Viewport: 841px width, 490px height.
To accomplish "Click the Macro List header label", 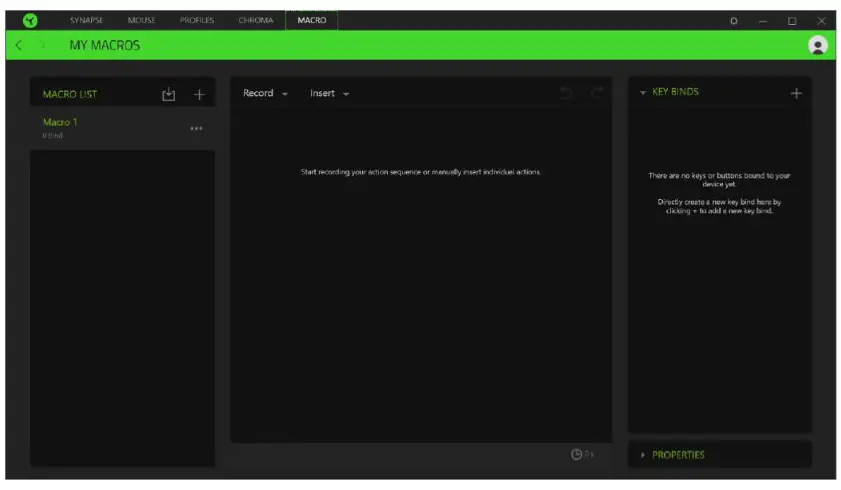I will click(70, 94).
